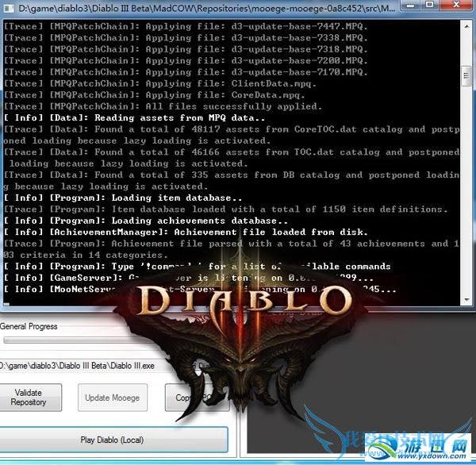Click line 'Reading assets from MPQ data..'
The image size is (476, 465).
tap(134, 118)
